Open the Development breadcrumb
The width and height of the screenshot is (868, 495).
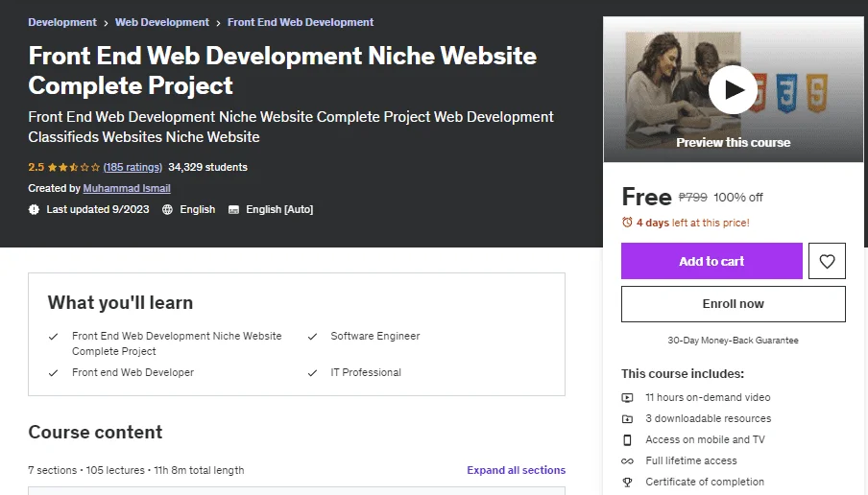pos(62,22)
